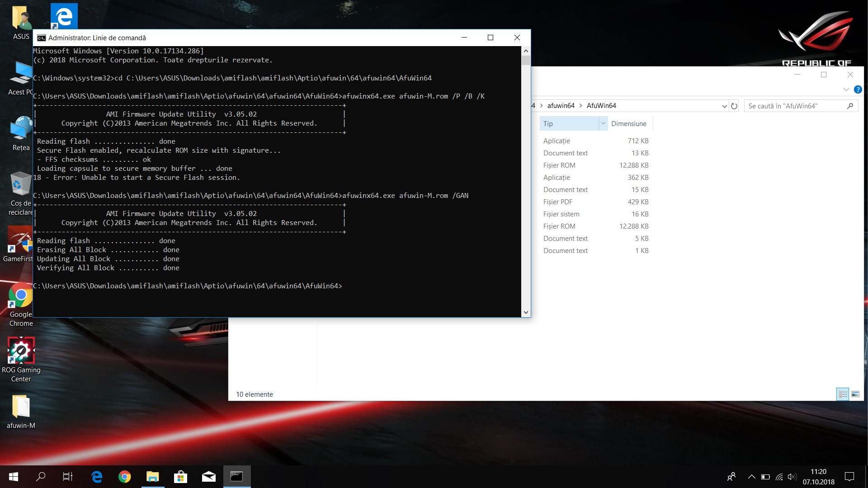Screen dimensions: 868x488
Task: Click the Command Prompt scroll up arrow
Action: [525, 51]
